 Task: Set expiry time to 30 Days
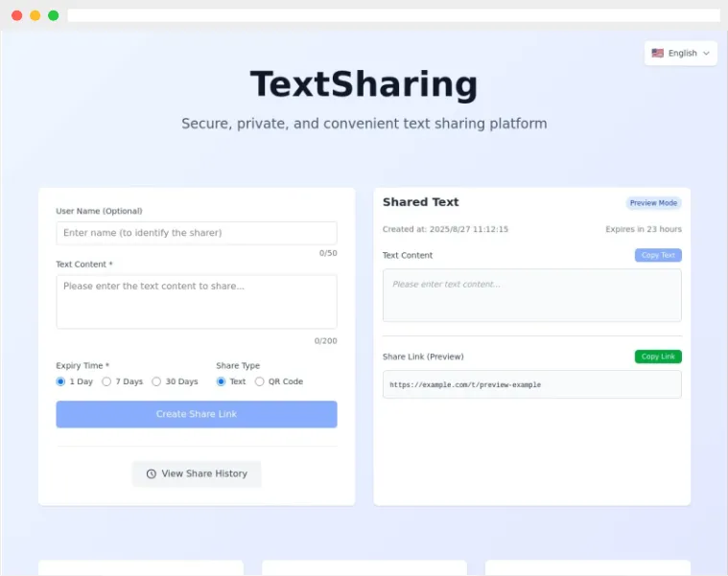pos(156,381)
